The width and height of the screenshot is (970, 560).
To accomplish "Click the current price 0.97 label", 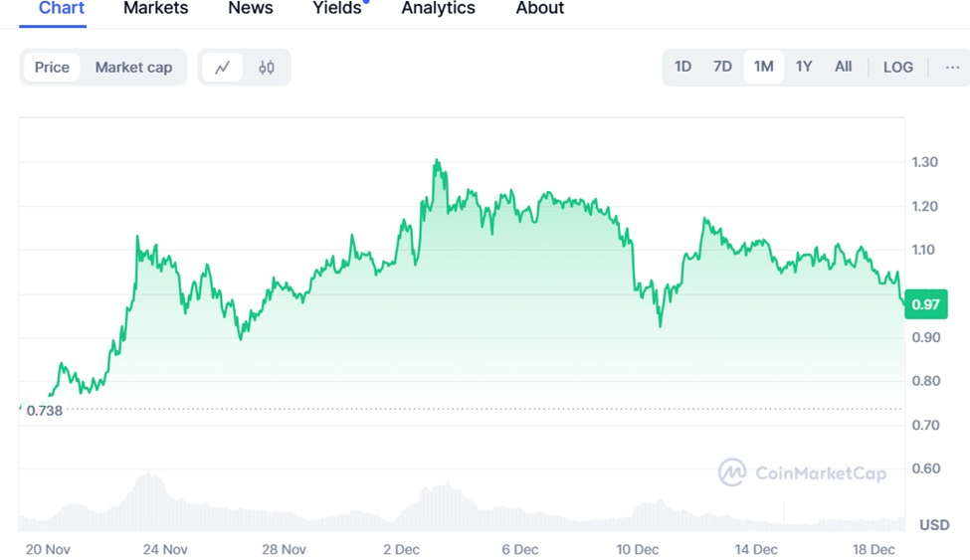I will click(925, 304).
